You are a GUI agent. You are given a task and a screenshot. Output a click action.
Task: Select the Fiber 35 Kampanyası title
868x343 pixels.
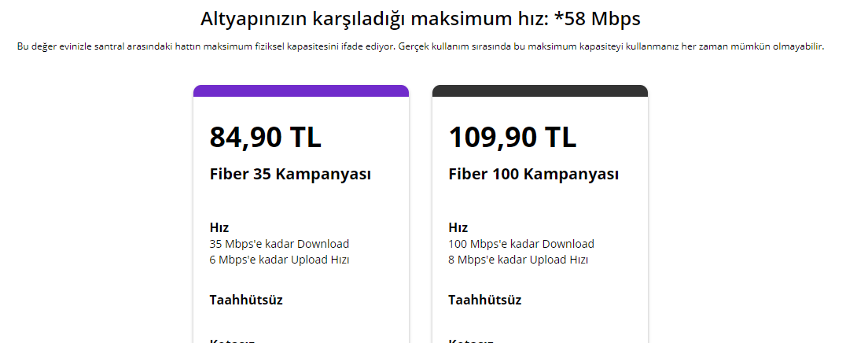coord(290,174)
